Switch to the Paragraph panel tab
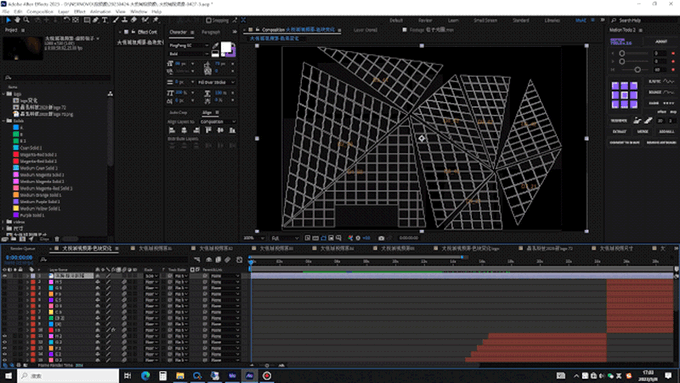This screenshot has width=680, height=383. click(x=211, y=32)
